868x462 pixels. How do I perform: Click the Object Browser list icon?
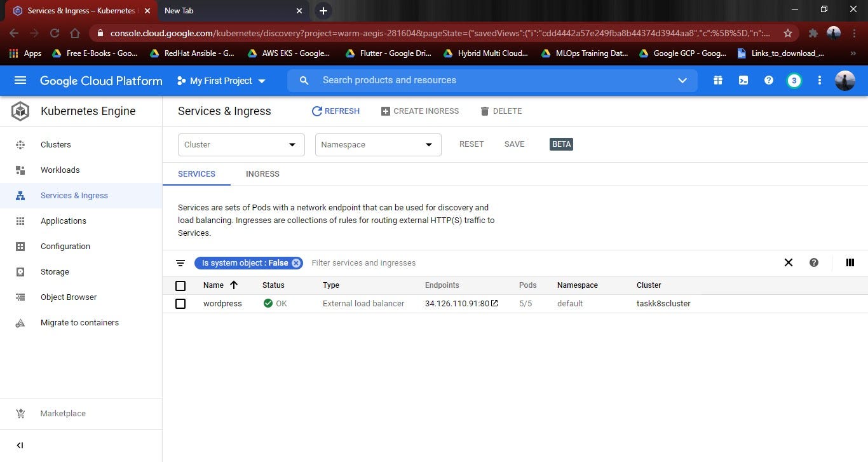(20, 297)
